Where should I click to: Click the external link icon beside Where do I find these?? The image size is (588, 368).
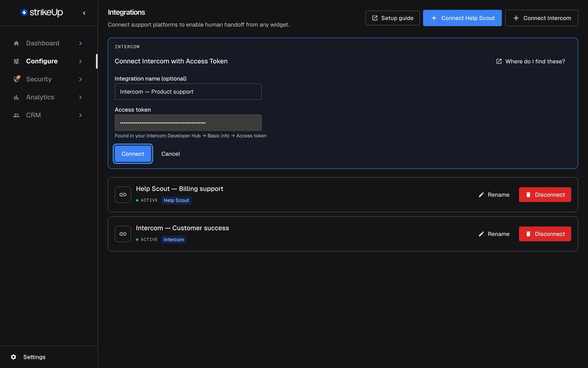click(x=499, y=61)
